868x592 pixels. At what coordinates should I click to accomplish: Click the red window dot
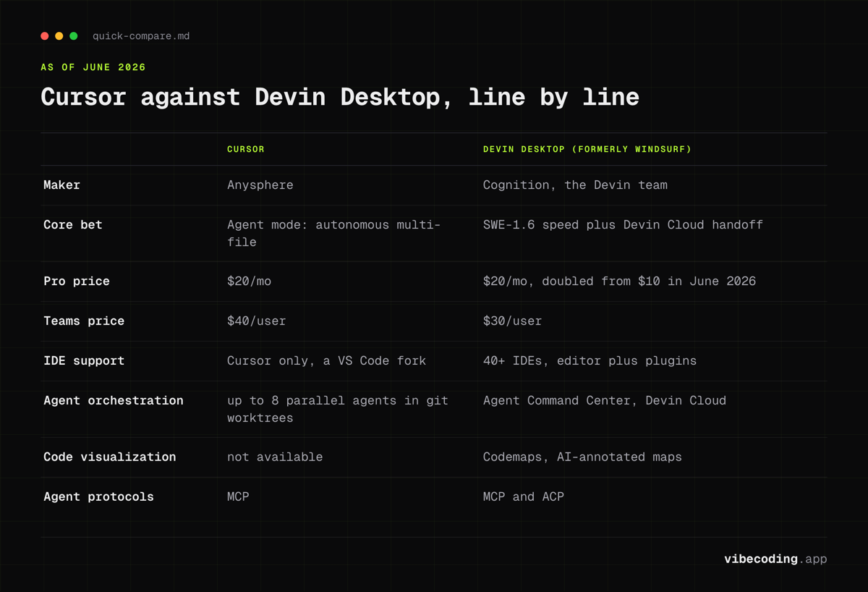point(45,36)
